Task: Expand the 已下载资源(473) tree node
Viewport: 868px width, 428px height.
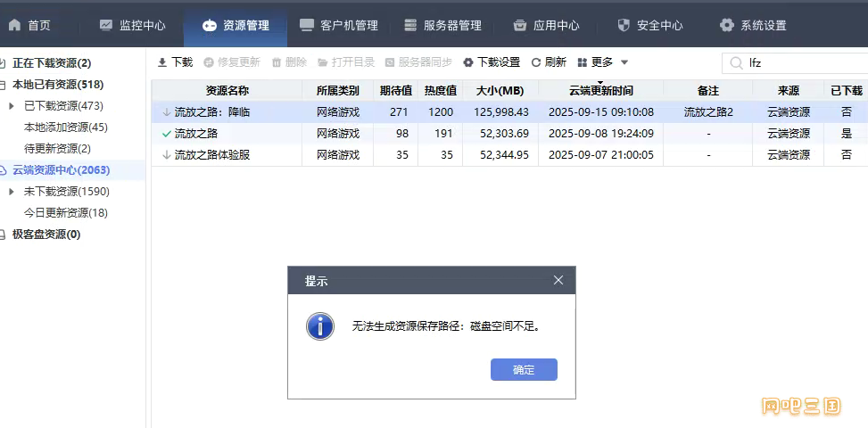Action: point(11,106)
